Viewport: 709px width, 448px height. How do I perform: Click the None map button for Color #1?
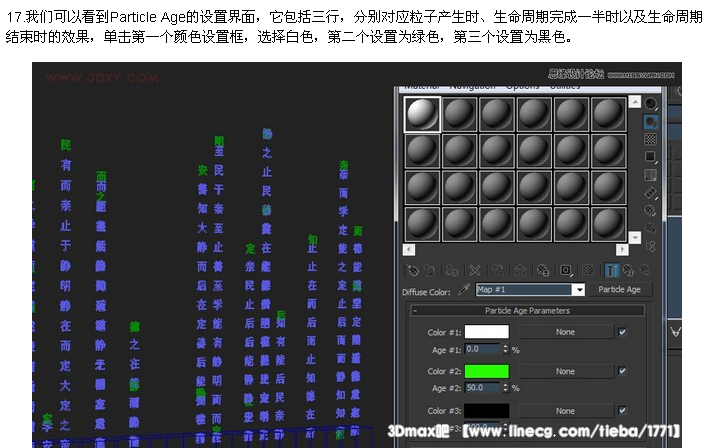pyautogui.click(x=566, y=332)
